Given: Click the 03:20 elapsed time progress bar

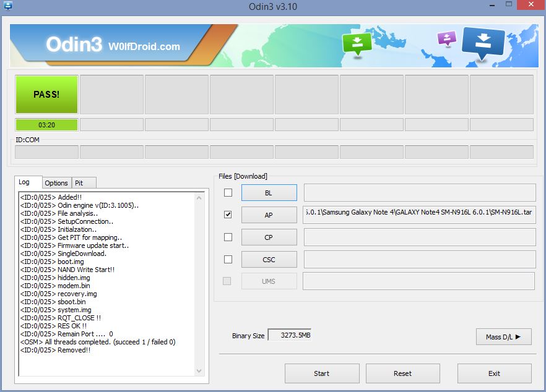Looking at the screenshot, I should pos(46,125).
